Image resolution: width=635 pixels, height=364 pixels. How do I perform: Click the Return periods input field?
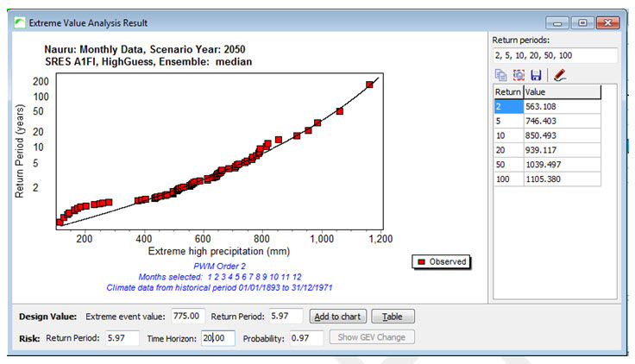[x=555, y=55]
